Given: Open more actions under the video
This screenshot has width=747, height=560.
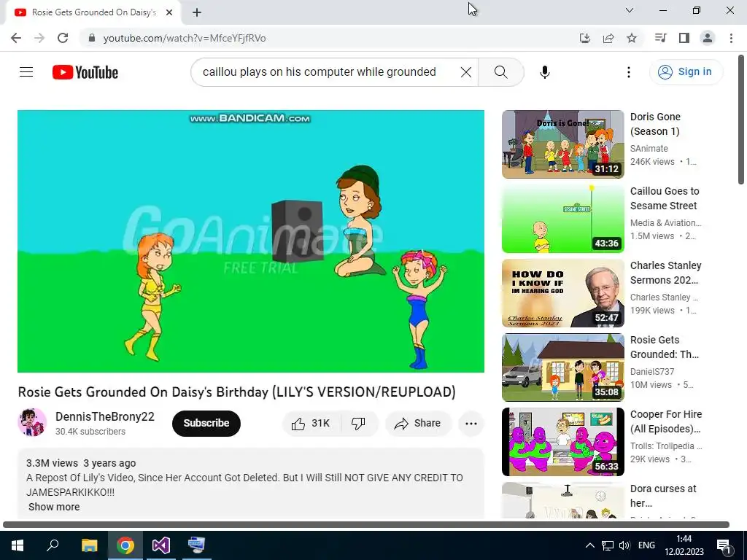Looking at the screenshot, I should pyautogui.click(x=471, y=424).
